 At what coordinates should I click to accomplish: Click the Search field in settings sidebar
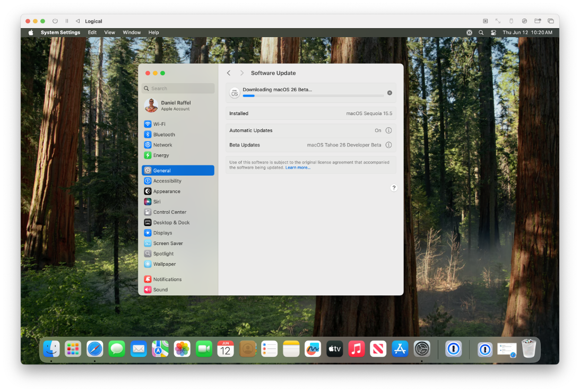pos(178,89)
